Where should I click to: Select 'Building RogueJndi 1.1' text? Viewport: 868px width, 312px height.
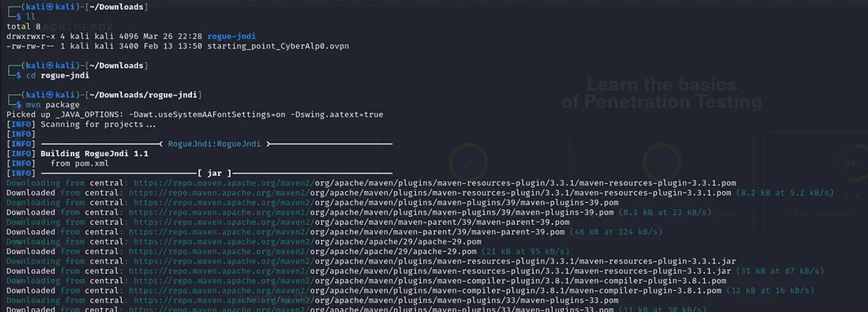click(x=94, y=153)
